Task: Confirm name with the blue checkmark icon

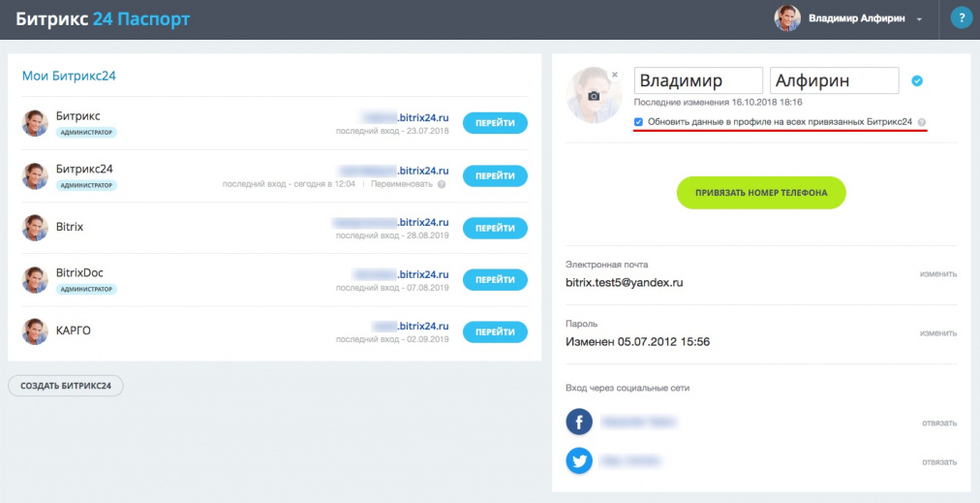Action: pos(917,80)
